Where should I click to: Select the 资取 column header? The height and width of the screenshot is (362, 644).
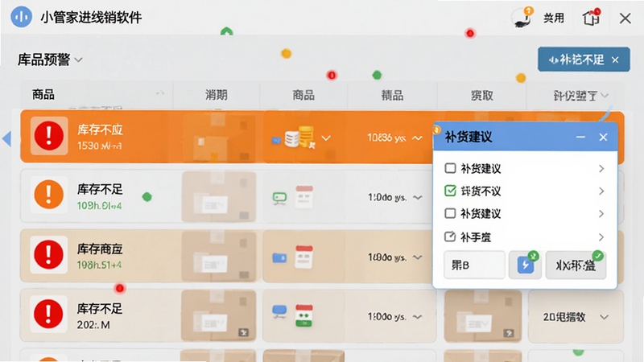click(481, 95)
